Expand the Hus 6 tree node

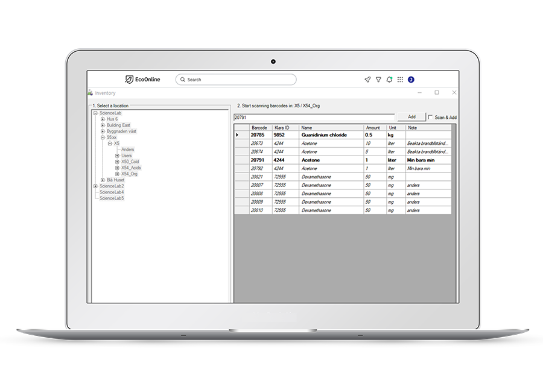point(103,119)
